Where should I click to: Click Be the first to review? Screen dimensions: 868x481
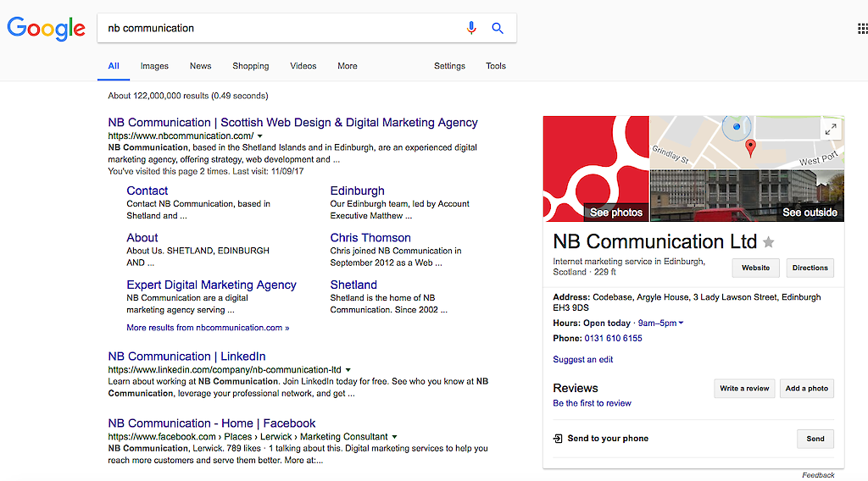pyautogui.click(x=592, y=404)
